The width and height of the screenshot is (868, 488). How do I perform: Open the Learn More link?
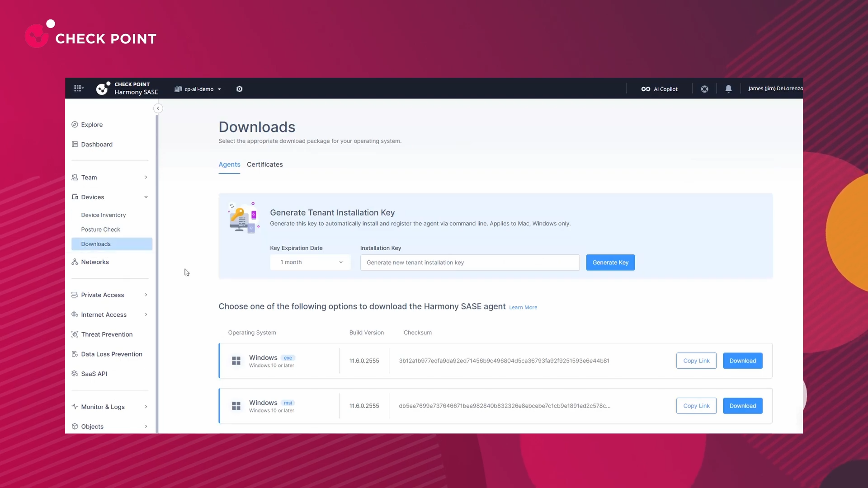[x=523, y=307]
